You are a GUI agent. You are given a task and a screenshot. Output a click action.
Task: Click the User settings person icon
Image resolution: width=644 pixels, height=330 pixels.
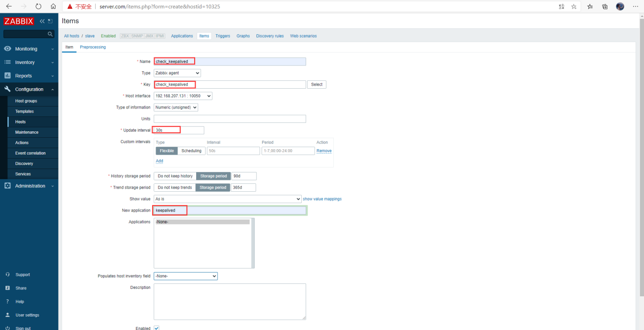tap(7, 315)
